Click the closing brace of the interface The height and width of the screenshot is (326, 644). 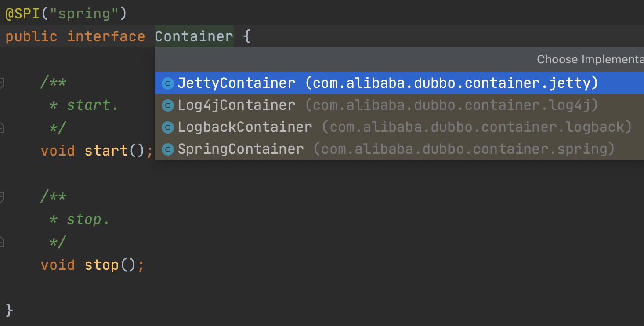[x=9, y=311]
